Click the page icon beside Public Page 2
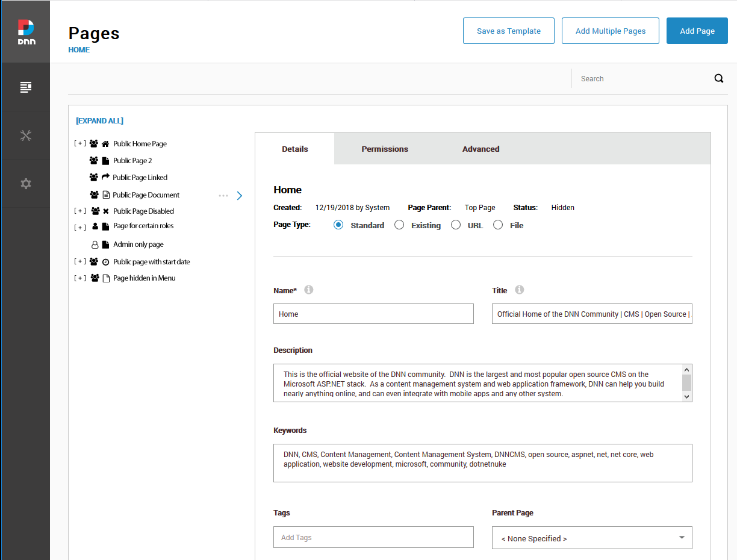 [105, 161]
